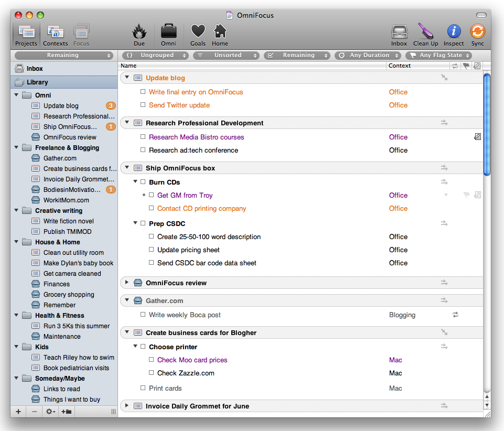Mark Research ad:tech conference complete

coord(143,150)
